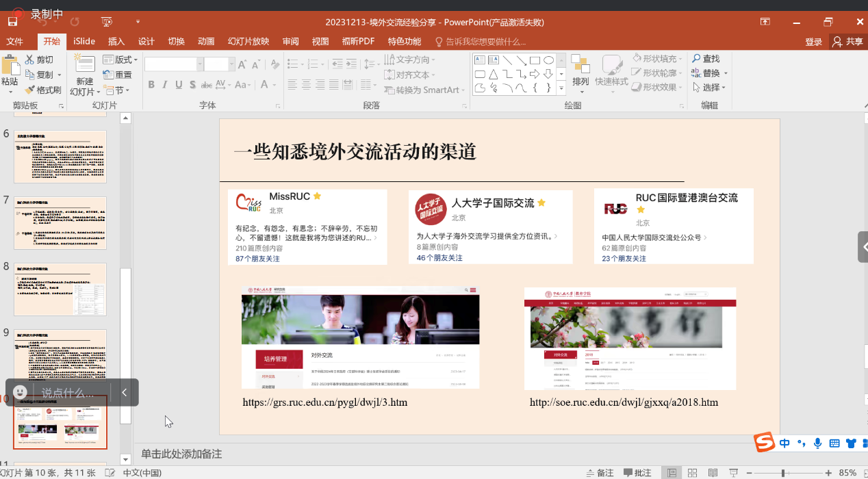Click the Sogou microphone voice input icon
Screen dimensions: 868x479
click(x=817, y=443)
